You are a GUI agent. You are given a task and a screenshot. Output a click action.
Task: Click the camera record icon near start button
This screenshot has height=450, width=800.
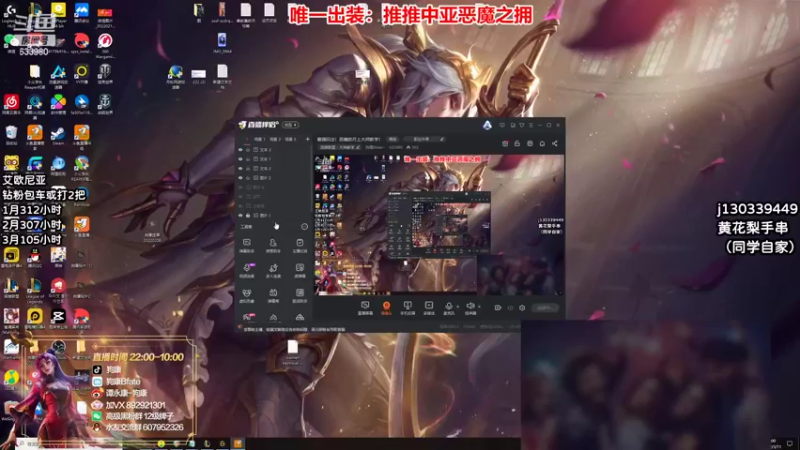pyautogui.click(x=498, y=308)
